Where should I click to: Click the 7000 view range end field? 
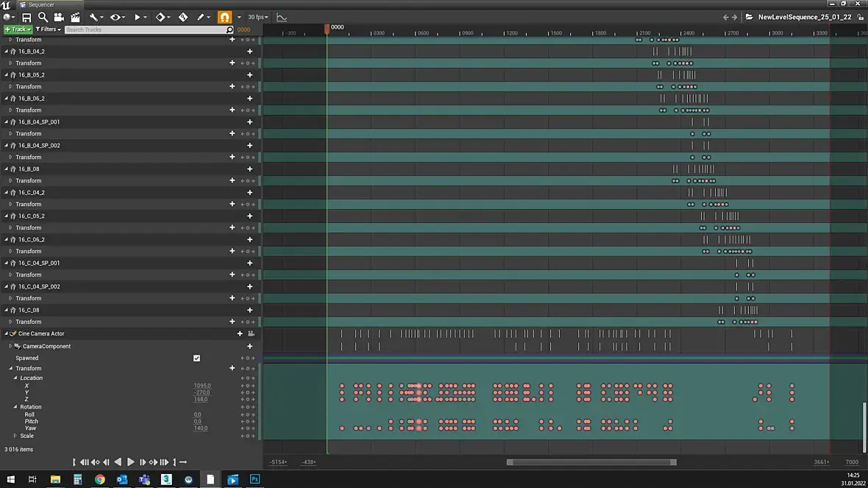pyautogui.click(x=852, y=462)
